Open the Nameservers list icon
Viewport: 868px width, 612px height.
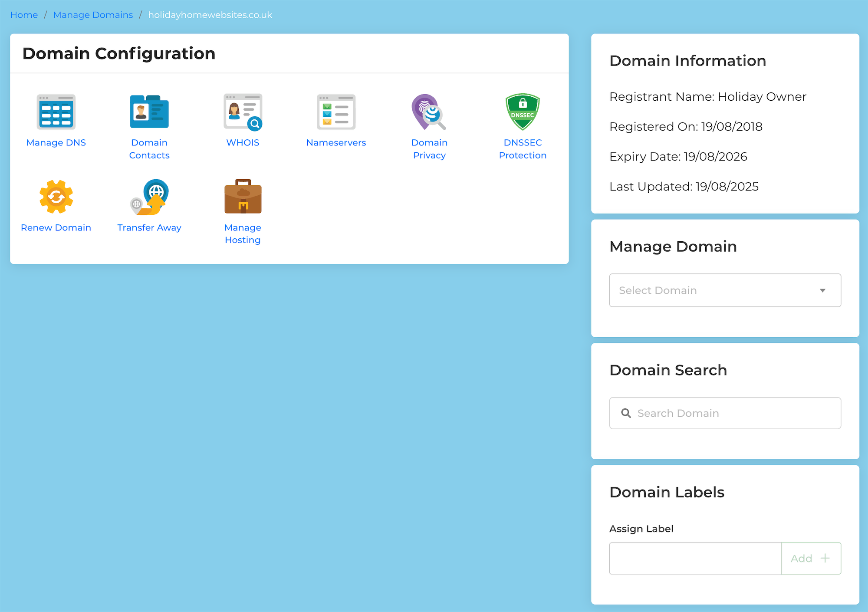pyautogui.click(x=336, y=112)
